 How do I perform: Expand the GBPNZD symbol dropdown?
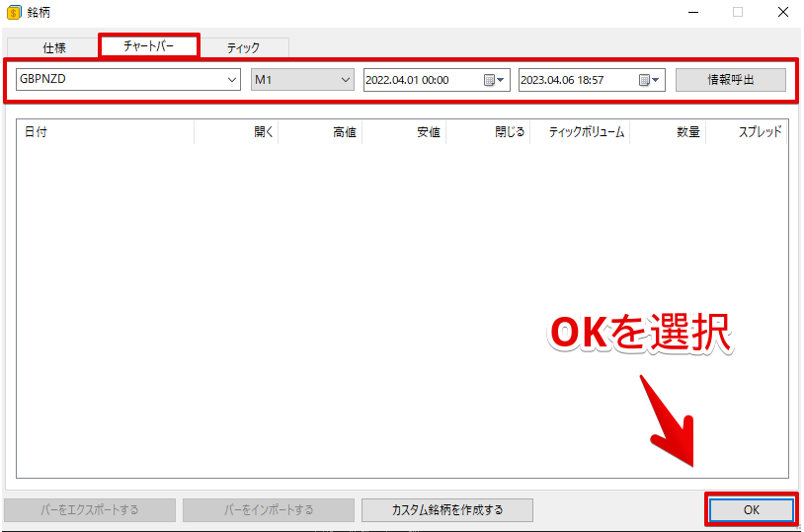click(x=232, y=80)
